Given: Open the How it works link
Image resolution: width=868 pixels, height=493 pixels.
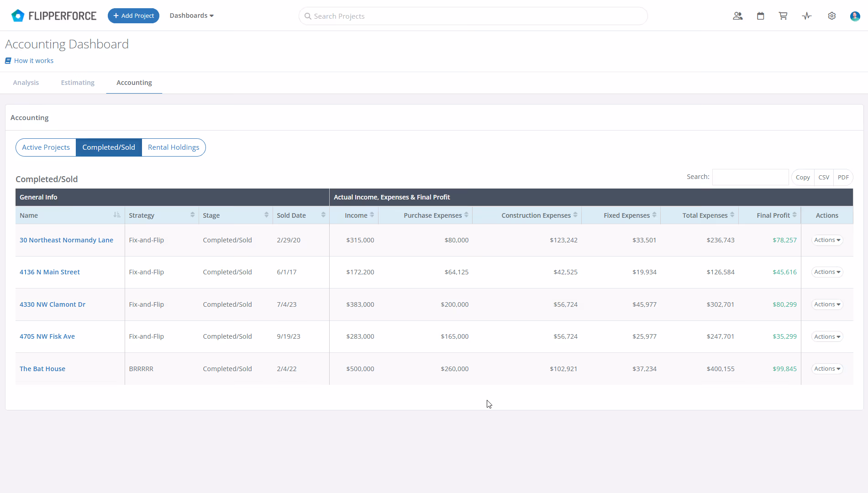Looking at the screenshot, I should (34, 61).
